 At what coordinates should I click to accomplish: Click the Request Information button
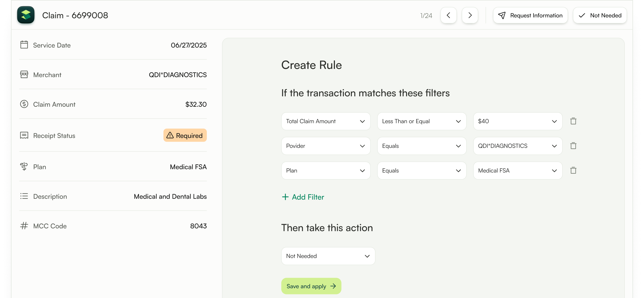pyautogui.click(x=530, y=15)
